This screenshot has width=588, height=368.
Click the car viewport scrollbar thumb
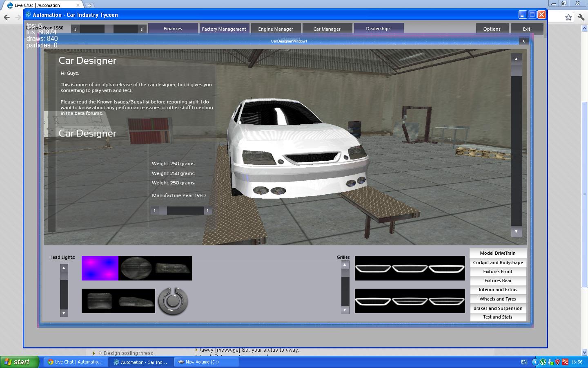(516, 70)
